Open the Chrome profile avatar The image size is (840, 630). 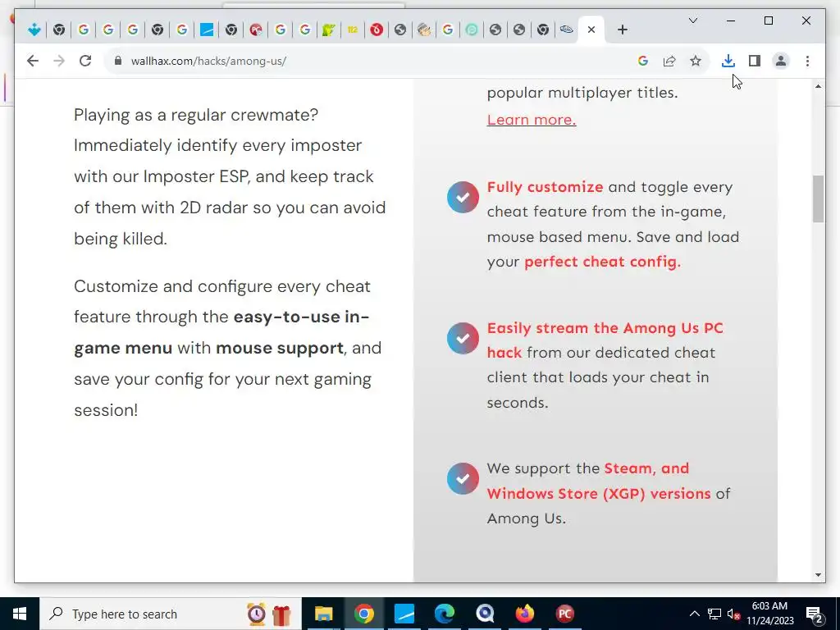781,61
